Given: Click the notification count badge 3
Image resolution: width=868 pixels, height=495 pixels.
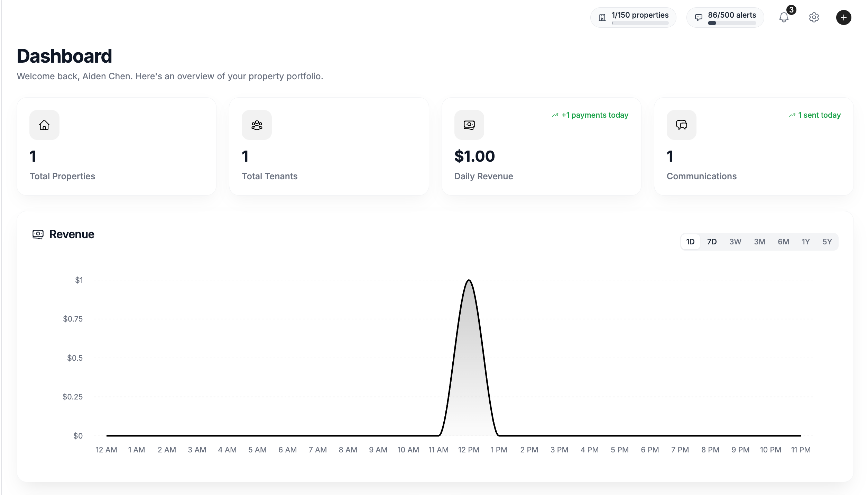Looking at the screenshot, I should click(791, 10).
